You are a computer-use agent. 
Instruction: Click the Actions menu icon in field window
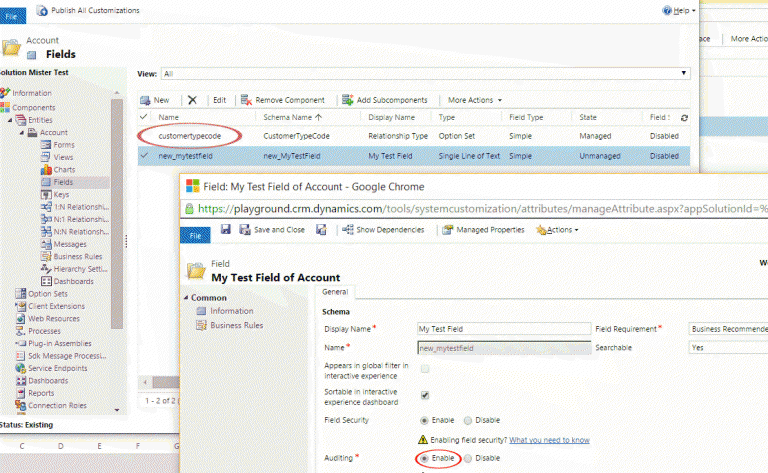click(541, 230)
